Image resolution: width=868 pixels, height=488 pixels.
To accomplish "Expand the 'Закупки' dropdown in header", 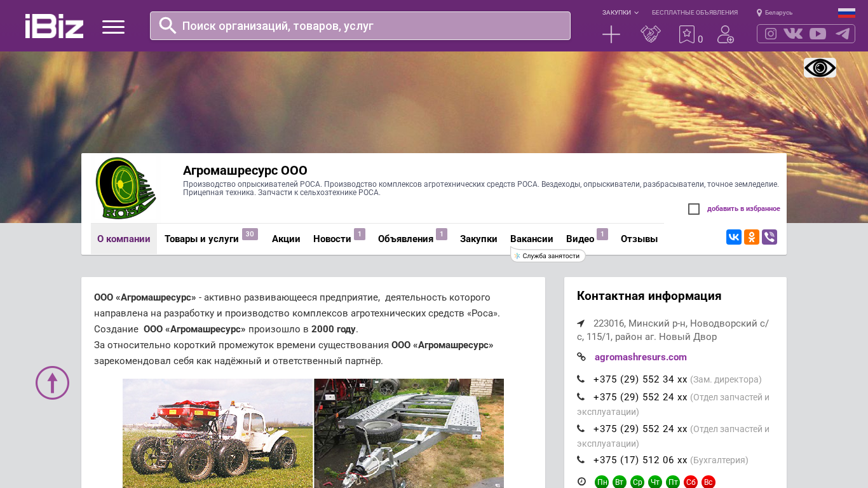I will tap(620, 13).
